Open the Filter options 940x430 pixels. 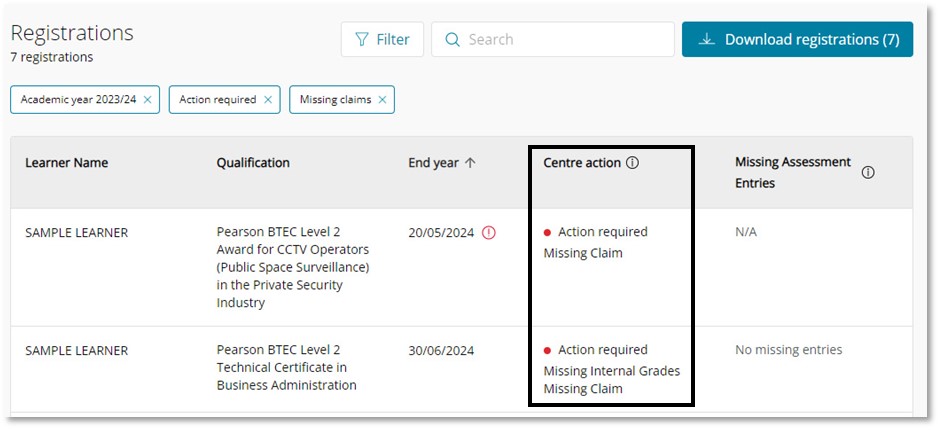coord(382,40)
